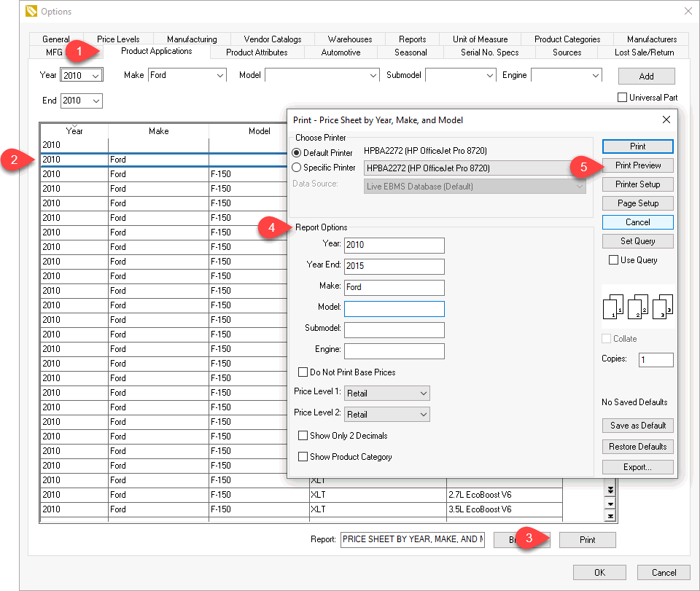Image resolution: width=700 pixels, height=591 pixels.
Task: Click the middle page-stack icon numbered 2
Action: point(637,307)
